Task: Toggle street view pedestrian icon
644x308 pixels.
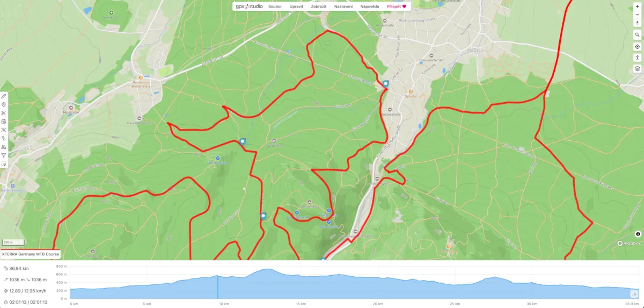Action: click(x=637, y=58)
